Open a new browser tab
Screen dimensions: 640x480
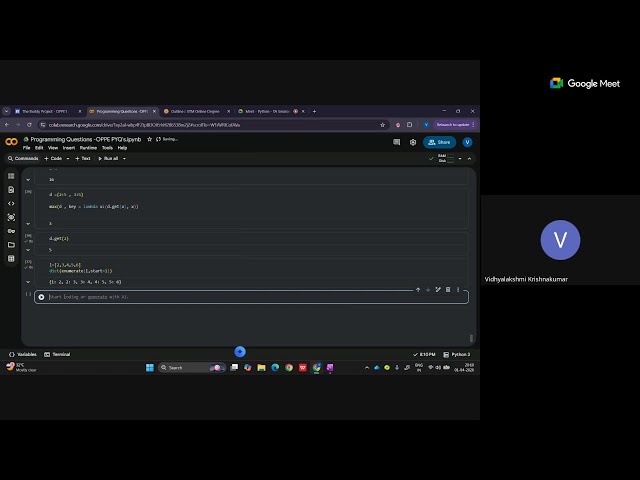point(314,111)
